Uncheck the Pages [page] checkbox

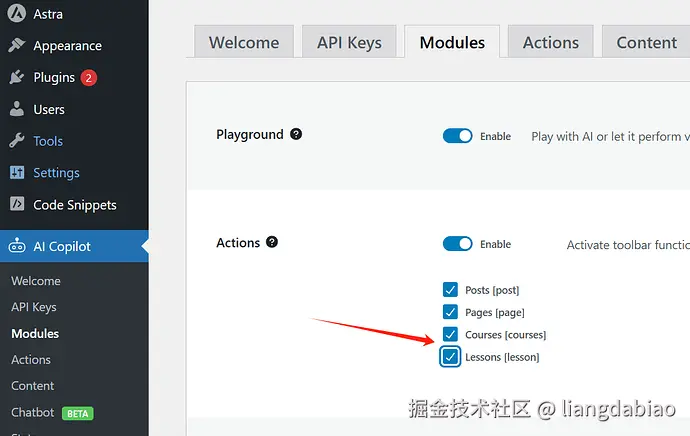point(450,312)
